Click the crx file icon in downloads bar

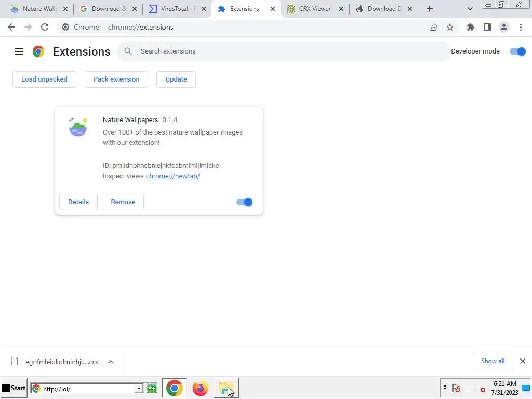(x=15, y=362)
